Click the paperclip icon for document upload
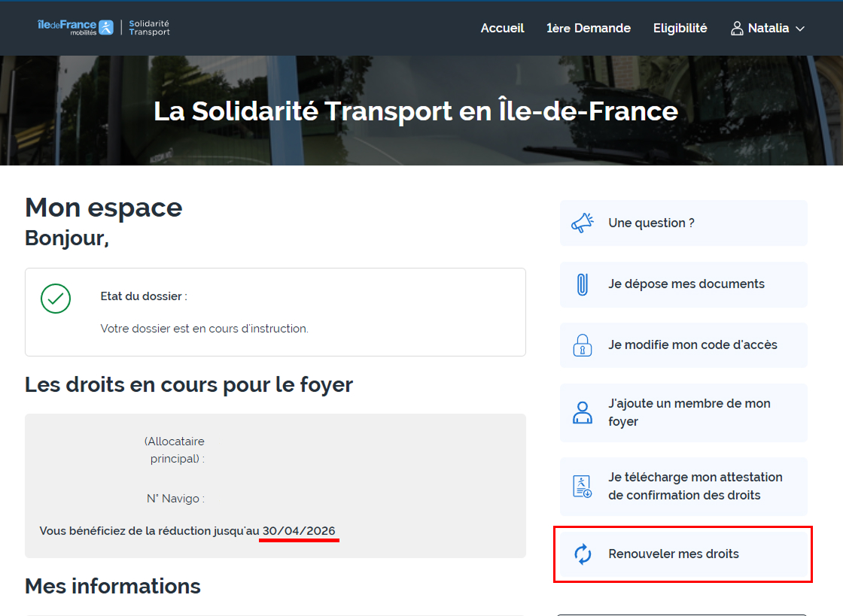The height and width of the screenshot is (616, 843). (582, 284)
